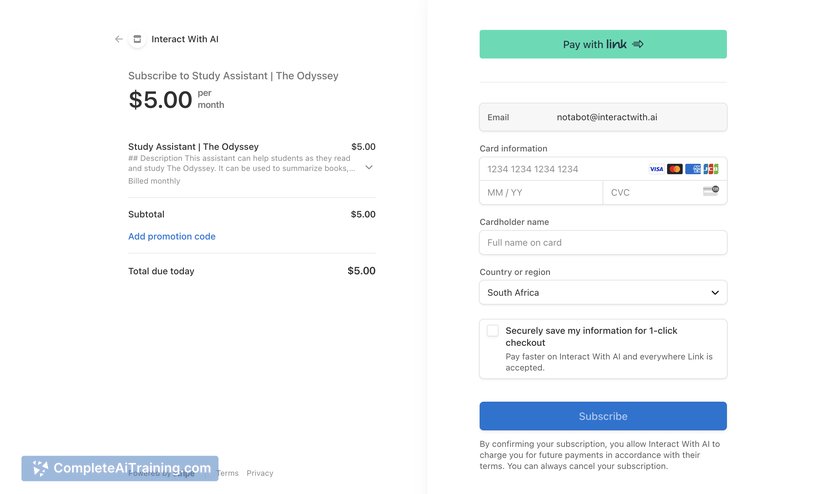This screenshot has height=494, width=820.
Task: Click the back arrow icon
Action: pos(119,39)
